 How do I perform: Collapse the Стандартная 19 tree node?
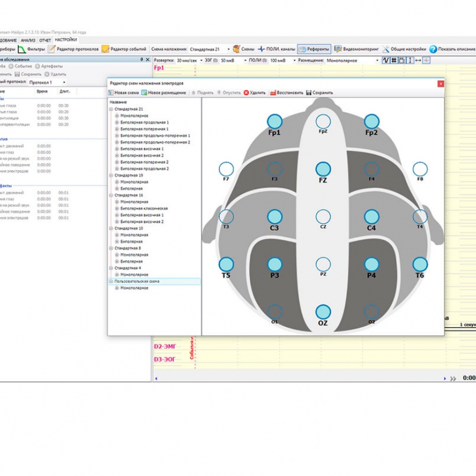point(111,175)
